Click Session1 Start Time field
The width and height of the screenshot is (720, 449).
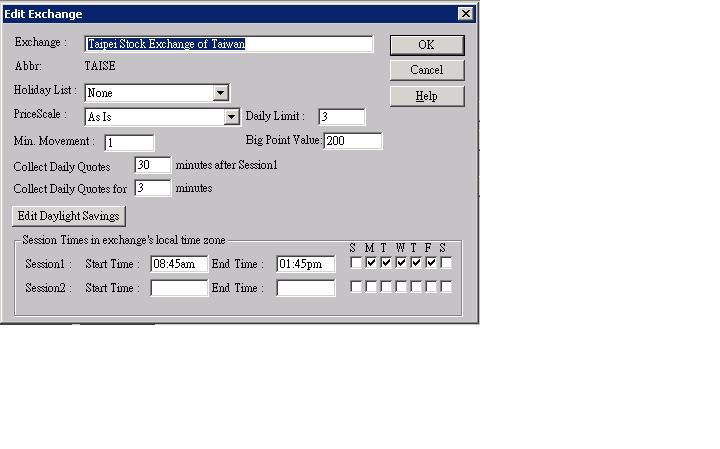[x=179, y=264]
